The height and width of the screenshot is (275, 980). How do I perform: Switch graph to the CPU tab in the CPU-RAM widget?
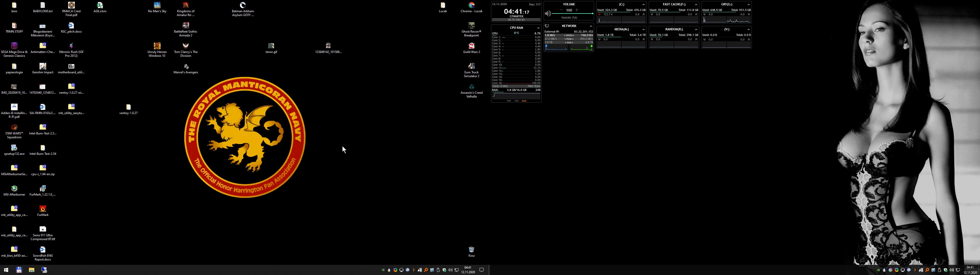coord(516,101)
